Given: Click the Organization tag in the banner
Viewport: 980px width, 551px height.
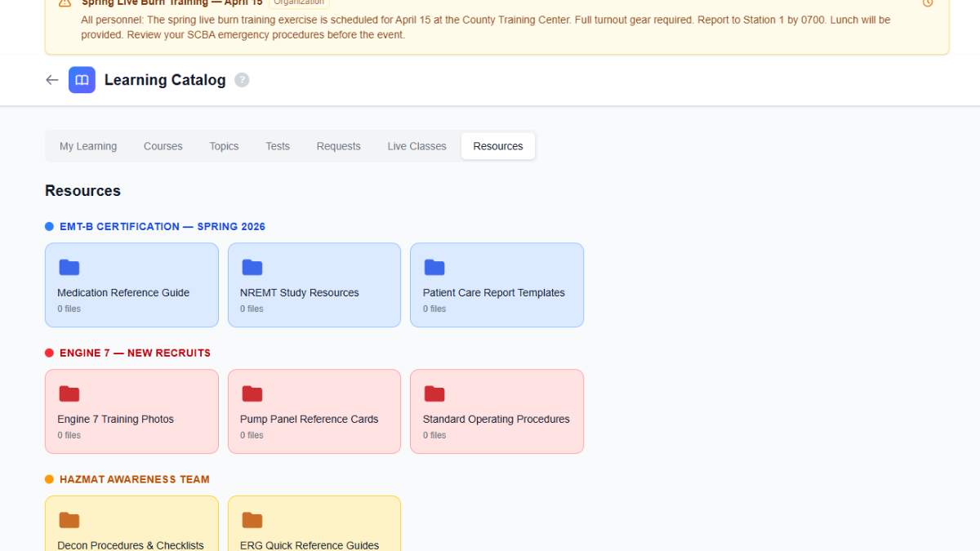Looking at the screenshot, I should [299, 3].
